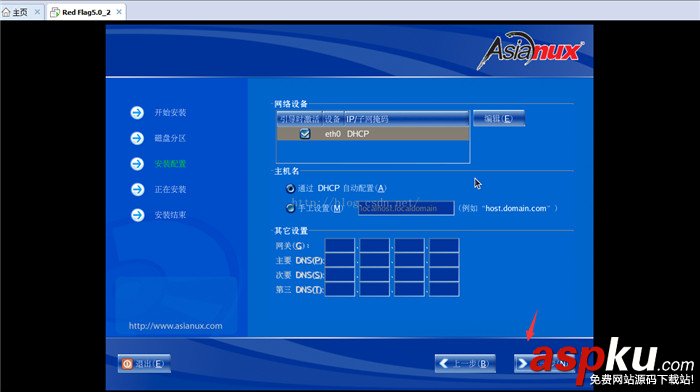
Task: Click the 开始安装 step arrow icon
Action: tap(137, 113)
